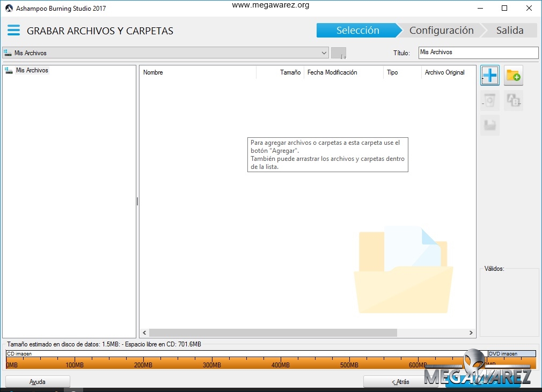Click the greyed-out save disk icon

click(x=490, y=125)
